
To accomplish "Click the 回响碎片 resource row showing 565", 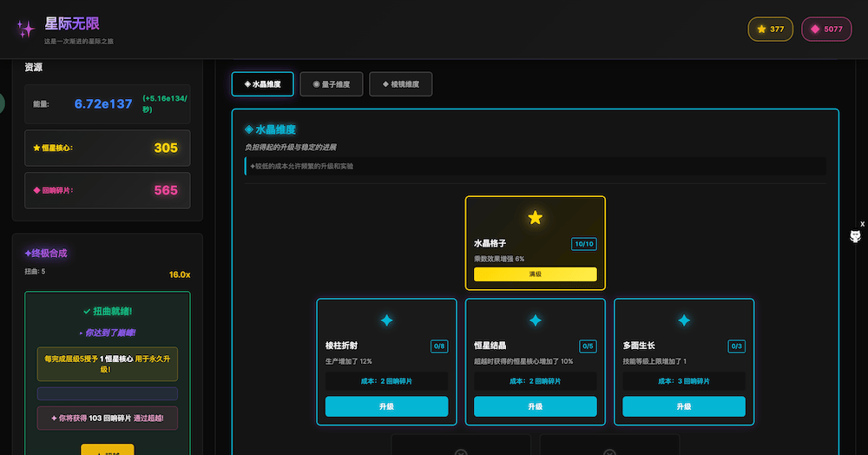I will coord(107,190).
